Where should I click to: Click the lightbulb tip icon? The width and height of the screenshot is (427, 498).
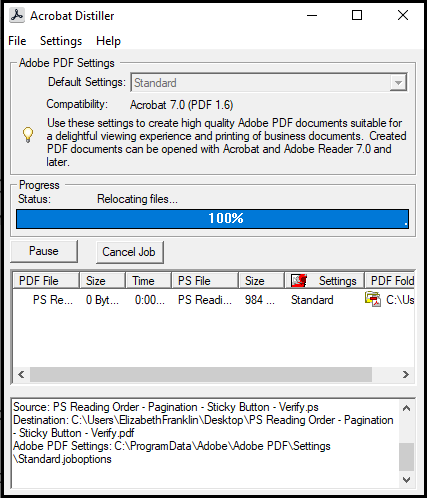pos(28,135)
